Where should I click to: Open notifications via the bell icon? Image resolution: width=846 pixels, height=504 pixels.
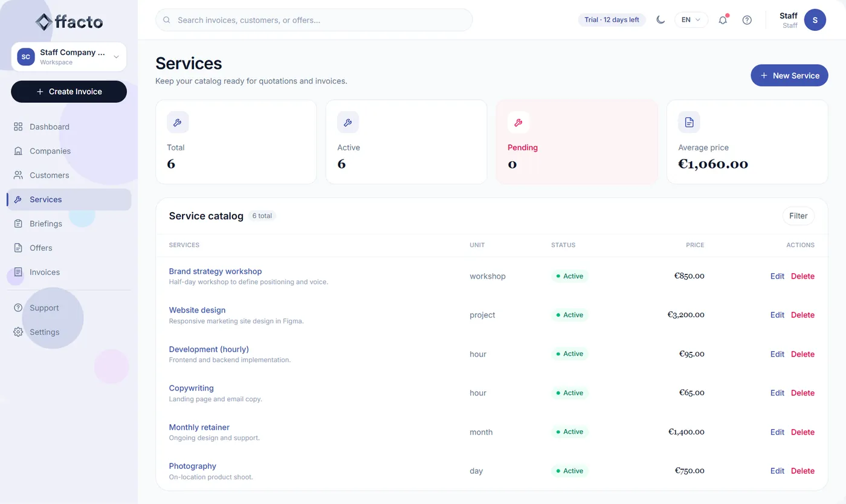(723, 20)
